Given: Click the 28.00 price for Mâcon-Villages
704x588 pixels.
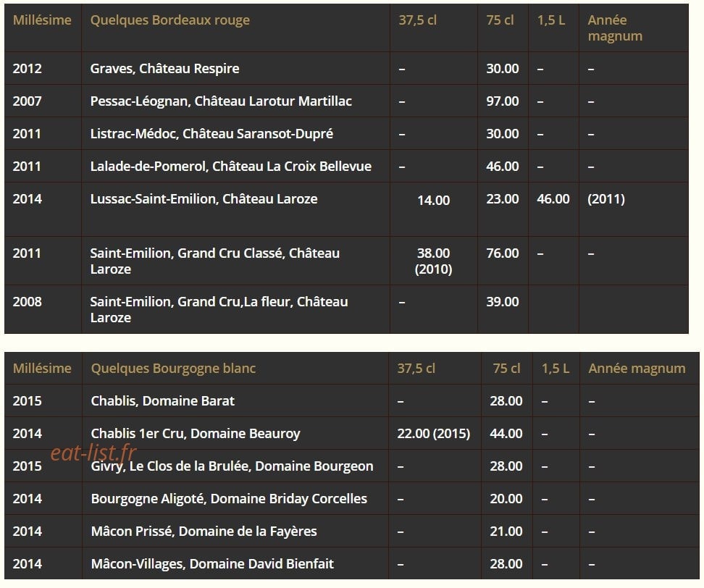Looking at the screenshot, I should coord(506,564).
